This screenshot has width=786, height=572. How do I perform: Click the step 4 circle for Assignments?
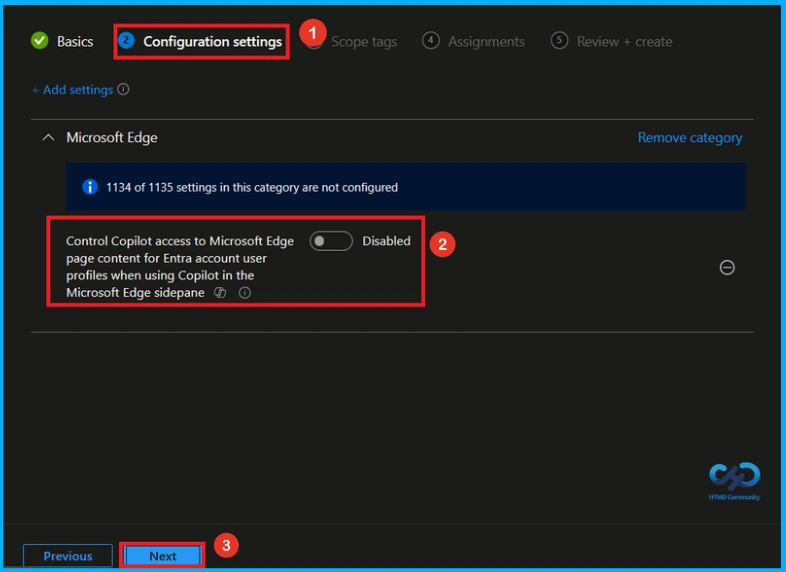click(x=431, y=41)
